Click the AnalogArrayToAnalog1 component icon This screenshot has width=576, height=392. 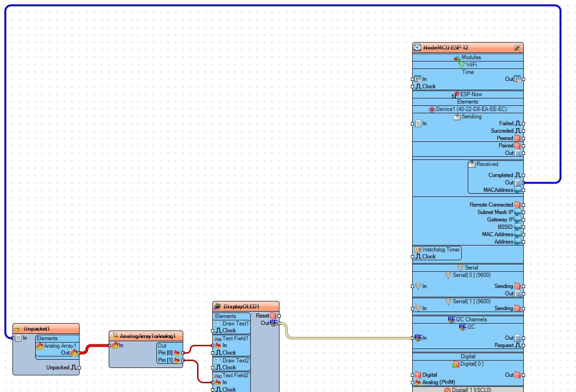tap(114, 336)
